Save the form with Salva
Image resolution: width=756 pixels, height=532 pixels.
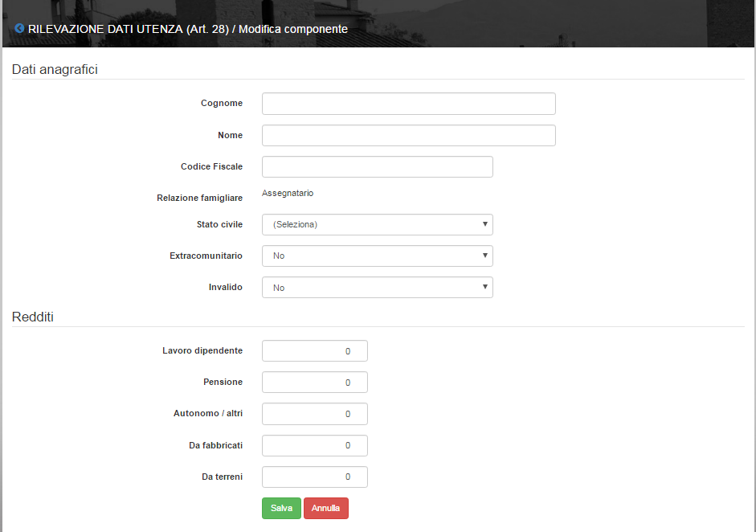pos(281,509)
